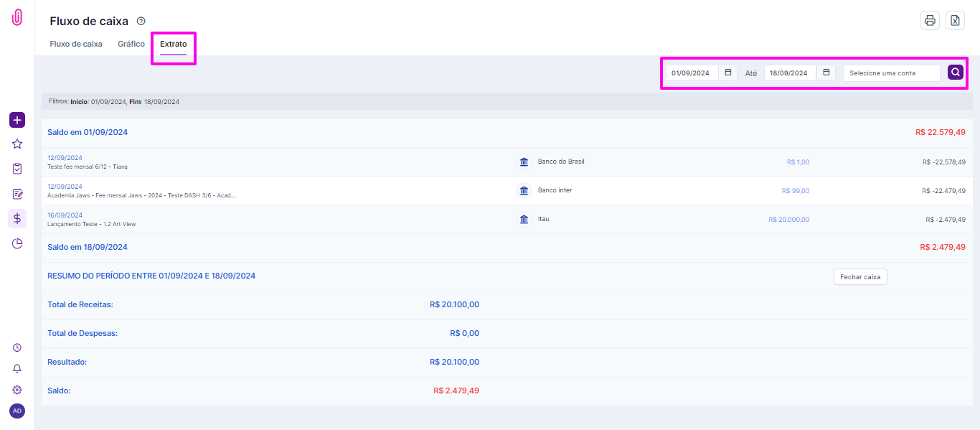Click the Banco Inter bank icon

524,191
